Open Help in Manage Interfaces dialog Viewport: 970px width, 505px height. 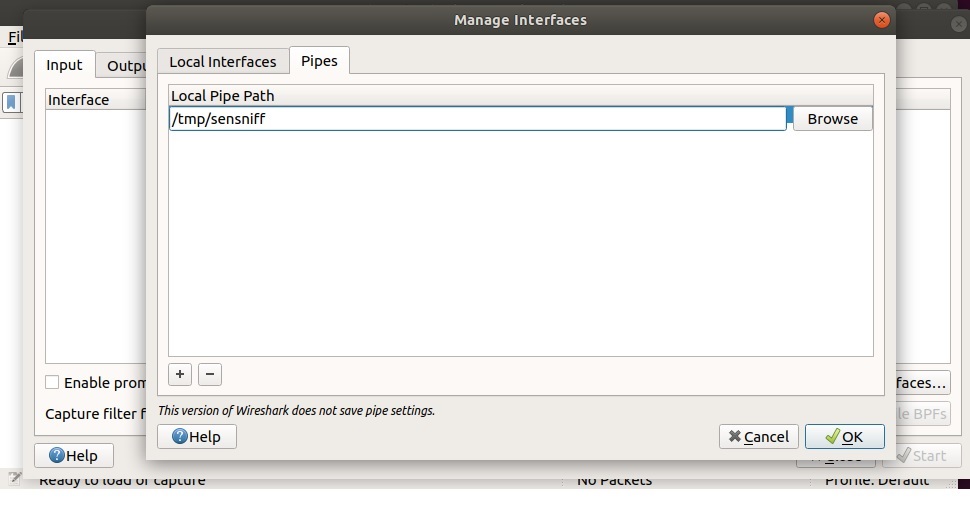(x=196, y=436)
